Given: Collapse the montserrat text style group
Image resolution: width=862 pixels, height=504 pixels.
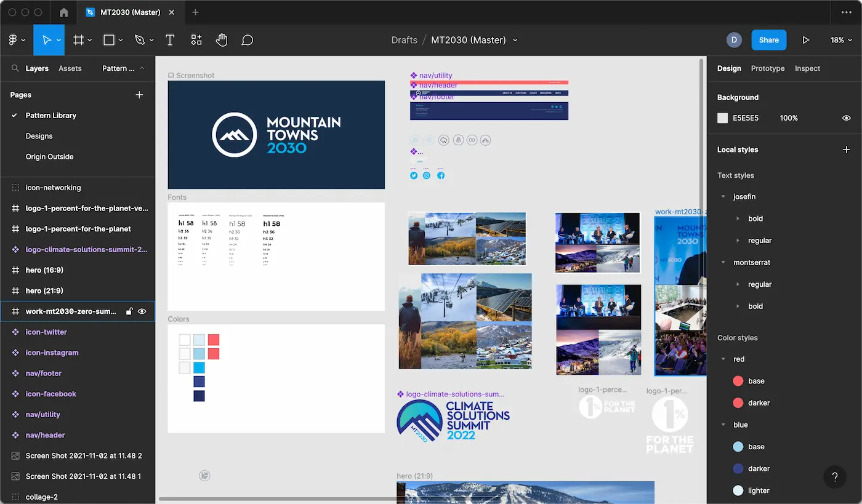Looking at the screenshot, I should (x=723, y=262).
